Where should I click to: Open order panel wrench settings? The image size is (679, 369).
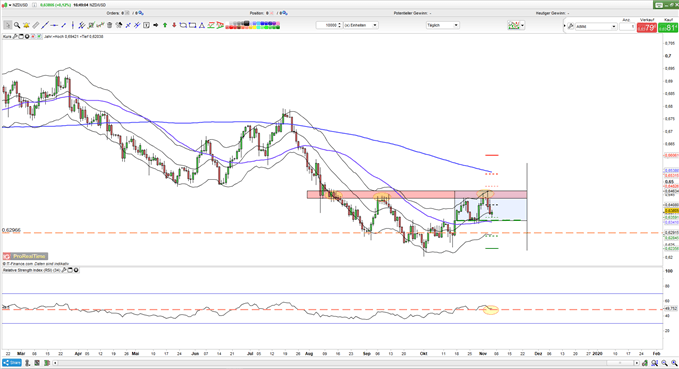571,26
